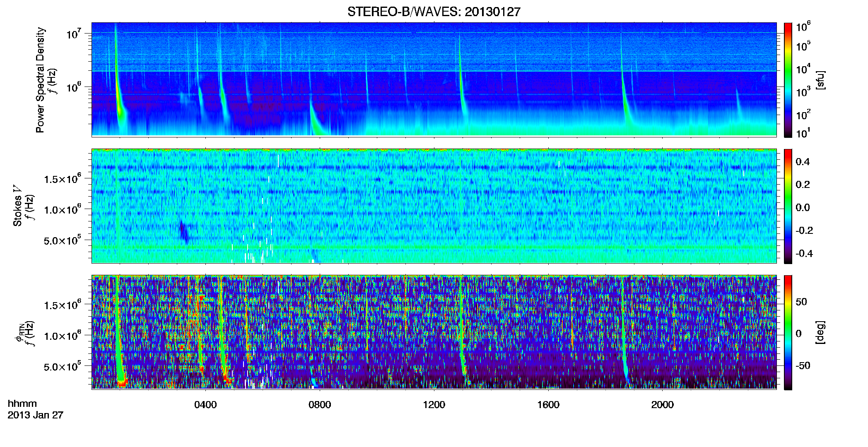Click the [sfu] colorbar unit label
Screen dimensions: 868x447
tap(820, 80)
